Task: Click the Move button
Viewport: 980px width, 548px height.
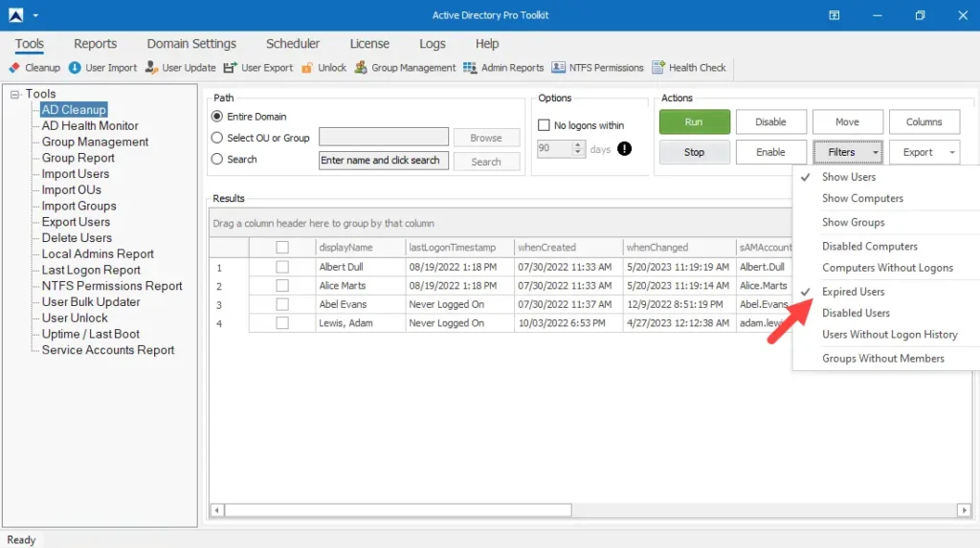Action: (x=848, y=121)
